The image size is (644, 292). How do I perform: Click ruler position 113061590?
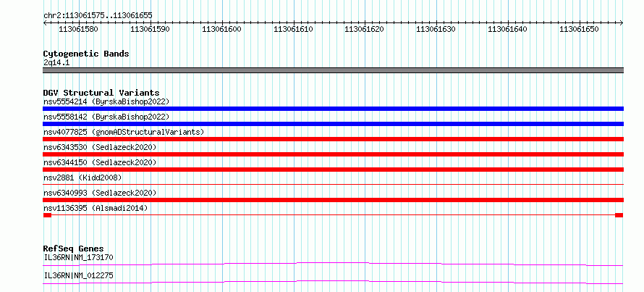pos(150,29)
